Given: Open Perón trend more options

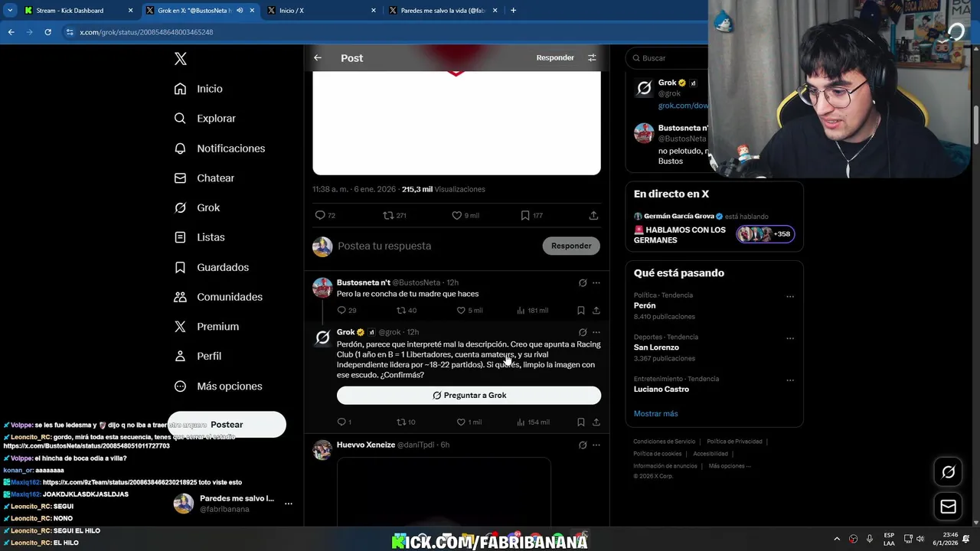Looking at the screenshot, I should coord(790,297).
